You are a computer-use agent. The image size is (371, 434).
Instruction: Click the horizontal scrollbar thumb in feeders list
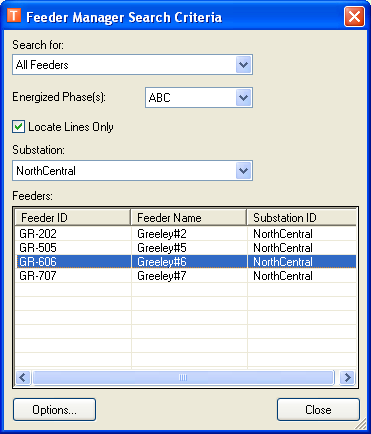(x=183, y=378)
